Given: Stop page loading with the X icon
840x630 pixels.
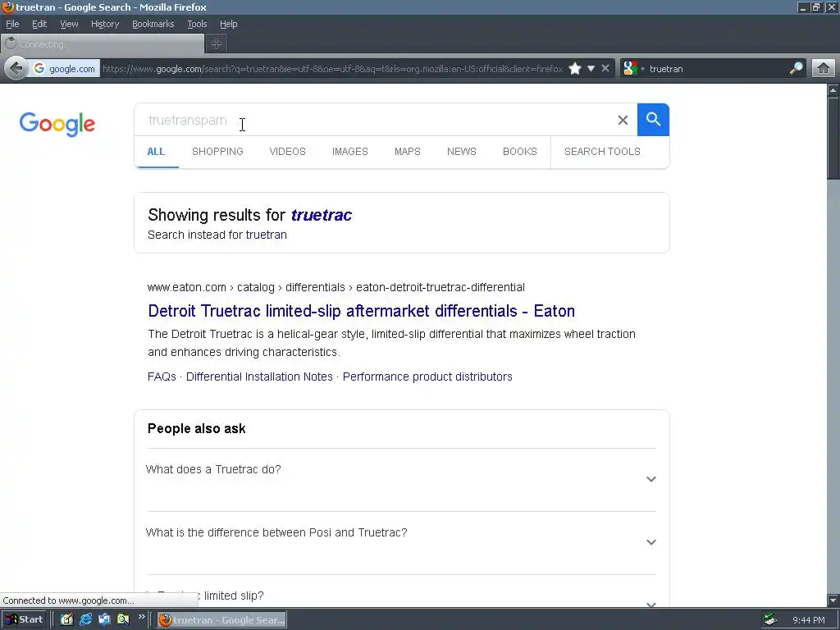Looking at the screenshot, I should tap(605, 69).
